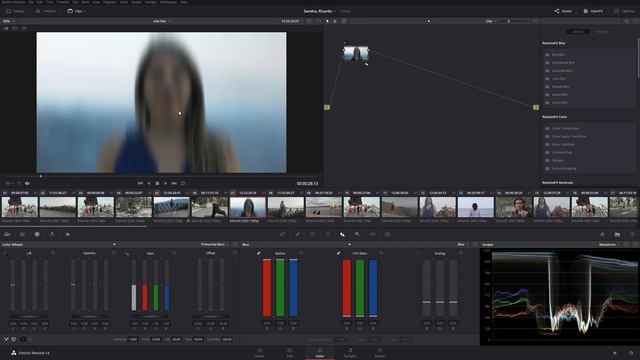Image resolution: width=640 pixels, height=360 pixels.
Task: Toggle the Nodes panel
Action: (x=563, y=11)
